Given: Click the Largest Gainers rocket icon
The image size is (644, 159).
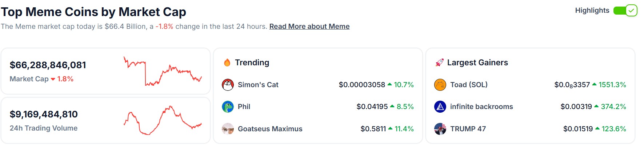Looking at the screenshot, I should [x=440, y=63].
